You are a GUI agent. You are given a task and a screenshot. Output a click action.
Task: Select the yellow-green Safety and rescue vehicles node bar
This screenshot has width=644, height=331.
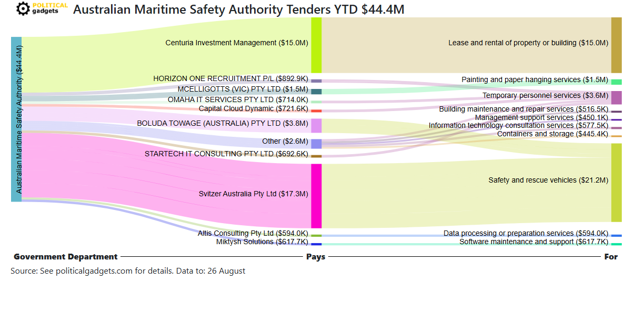[616, 183]
